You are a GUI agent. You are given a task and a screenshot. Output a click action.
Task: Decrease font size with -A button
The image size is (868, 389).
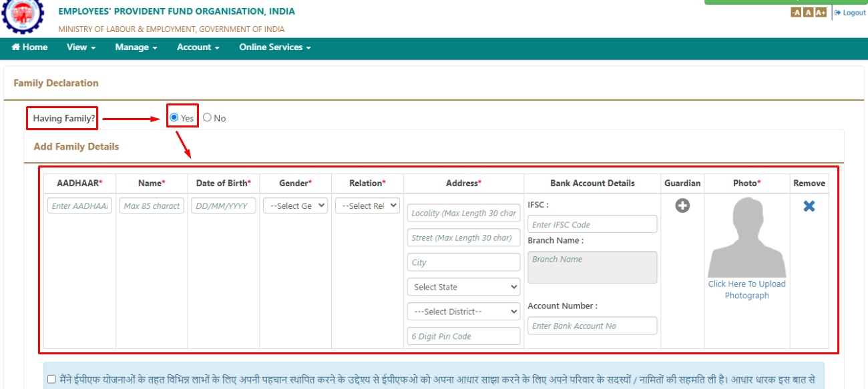[796, 13]
